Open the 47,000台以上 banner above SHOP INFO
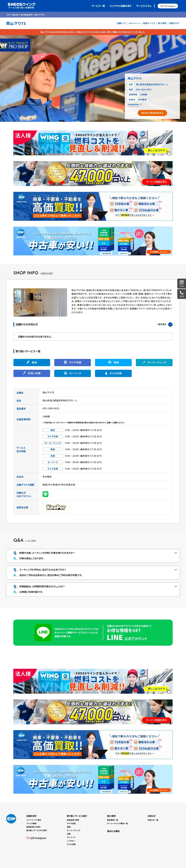This screenshot has width=186, height=868. [93, 174]
